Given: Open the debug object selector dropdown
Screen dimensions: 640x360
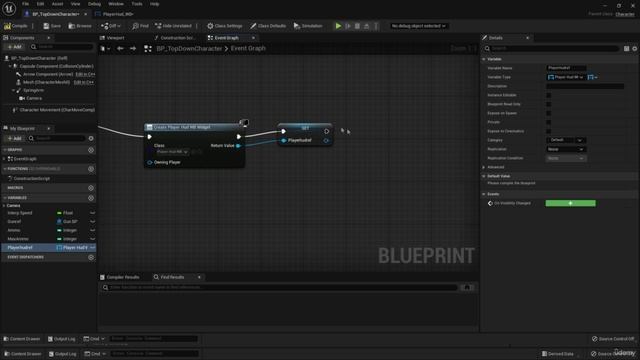Looking at the screenshot, I should [418, 26].
